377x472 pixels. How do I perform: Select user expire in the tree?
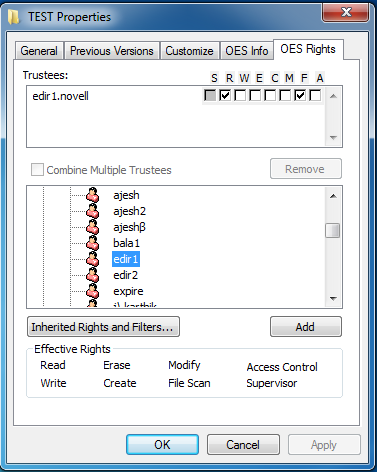(128, 291)
